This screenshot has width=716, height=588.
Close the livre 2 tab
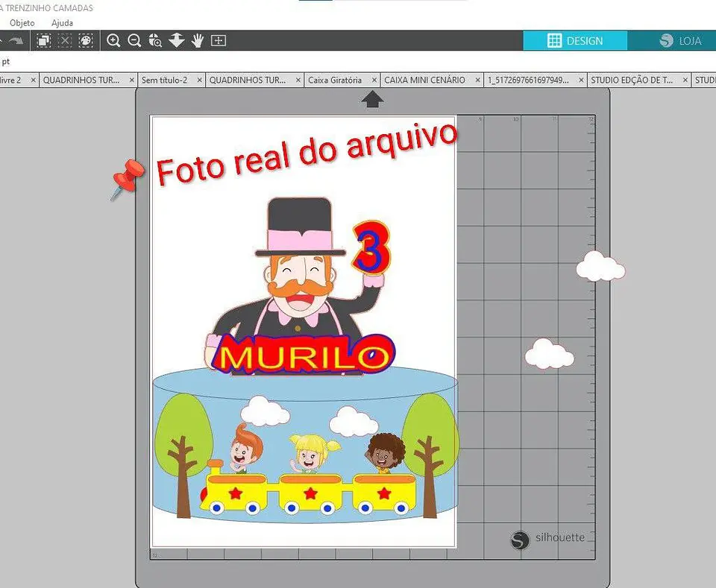(x=33, y=80)
